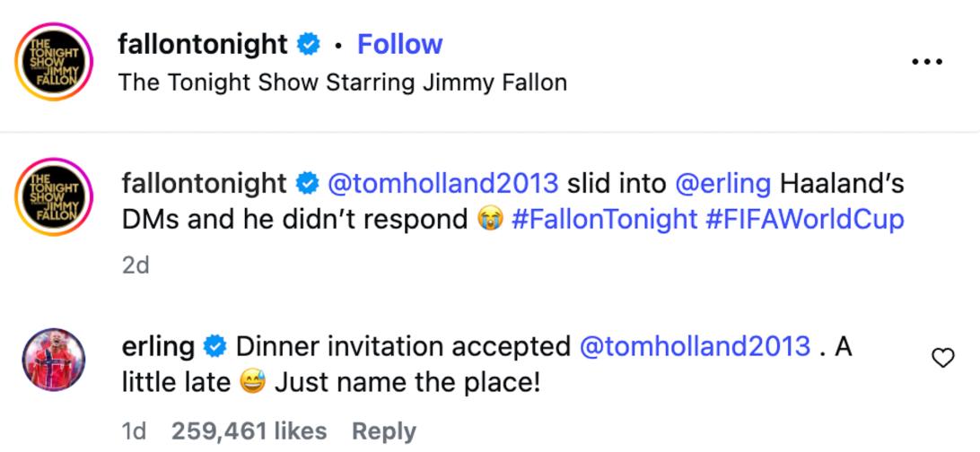Screen dimensions: 980x452
Task: Reply to erling's comment
Action: pos(384,431)
